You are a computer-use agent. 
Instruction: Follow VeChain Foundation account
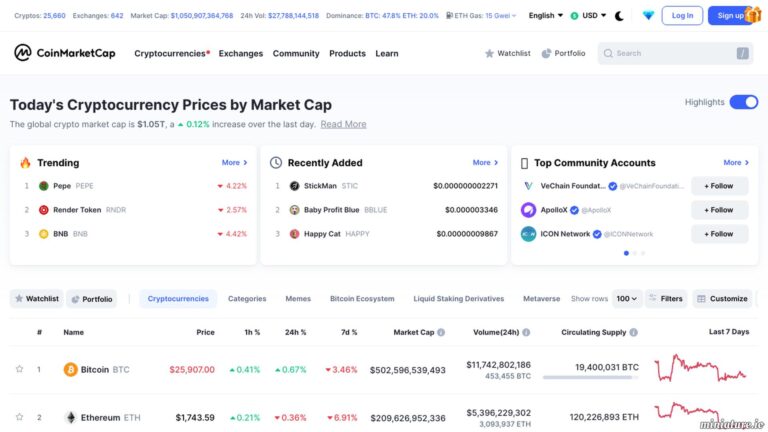coord(719,186)
